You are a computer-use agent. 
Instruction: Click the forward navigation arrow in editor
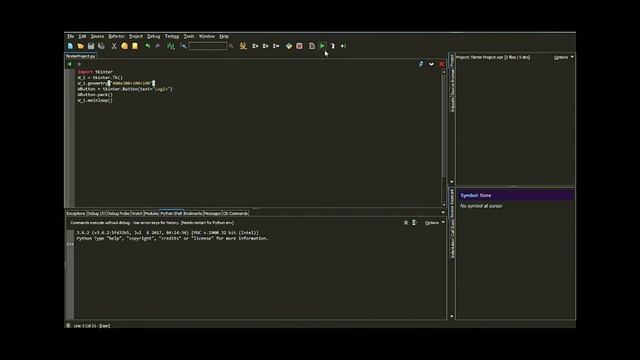coord(79,64)
